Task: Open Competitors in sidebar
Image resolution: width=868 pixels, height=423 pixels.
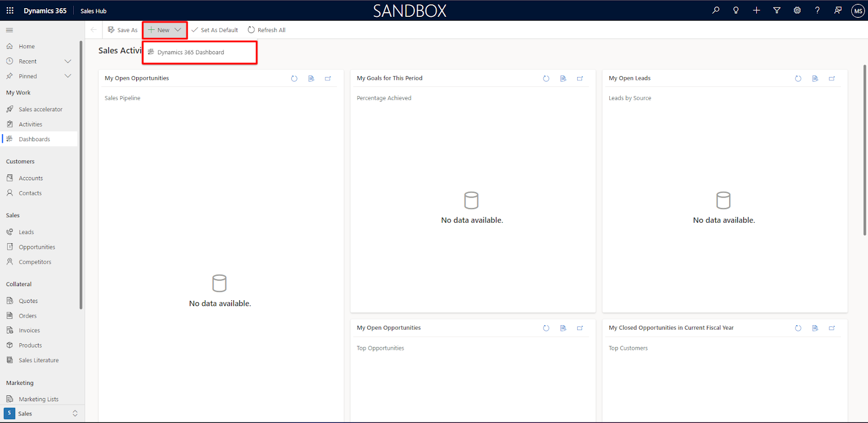Action: [x=40, y=262]
